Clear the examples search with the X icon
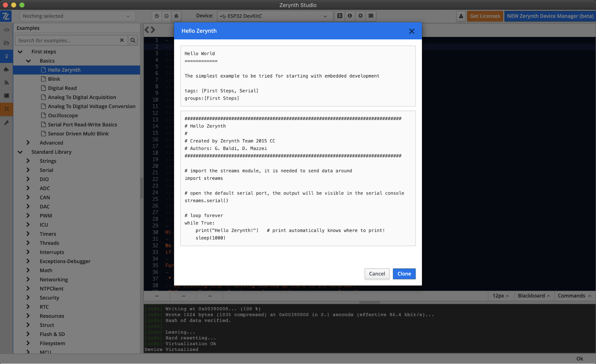Image resolution: width=596 pixels, height=364 pixels. tap(122, 40)
